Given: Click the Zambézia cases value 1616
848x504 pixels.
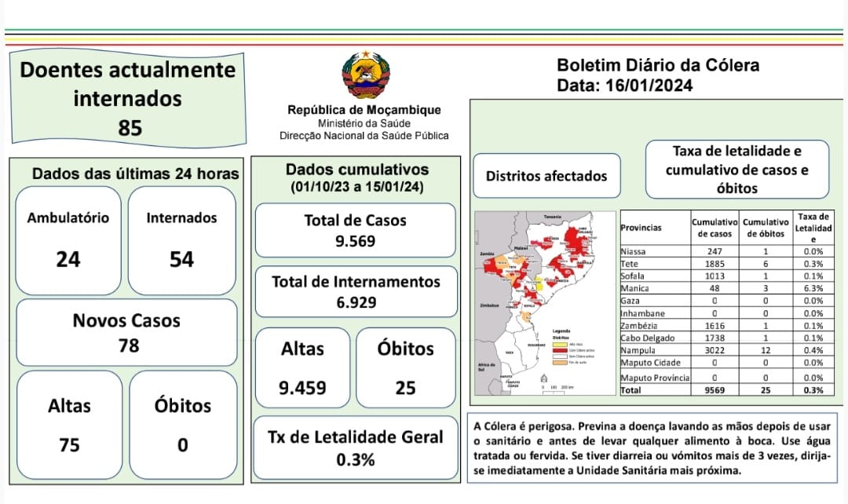Looking at the screenshot, I should pos(715,326).
